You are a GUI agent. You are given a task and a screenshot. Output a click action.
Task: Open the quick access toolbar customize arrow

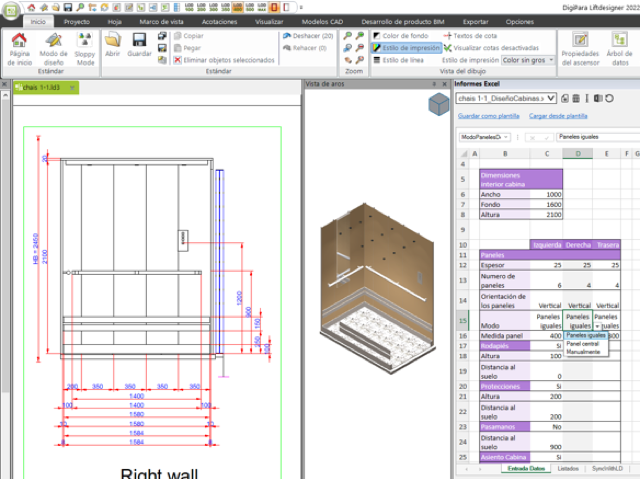pos(301,7)
